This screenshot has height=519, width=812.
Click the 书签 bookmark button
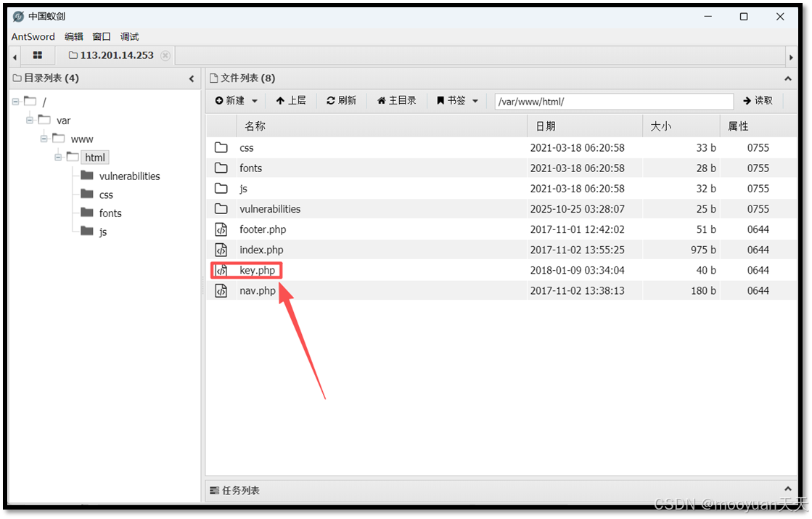tap(451, 100)
